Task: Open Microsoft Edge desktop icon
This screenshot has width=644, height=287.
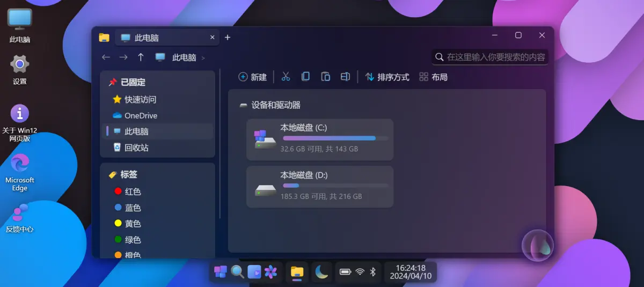Action: [20, 172]
